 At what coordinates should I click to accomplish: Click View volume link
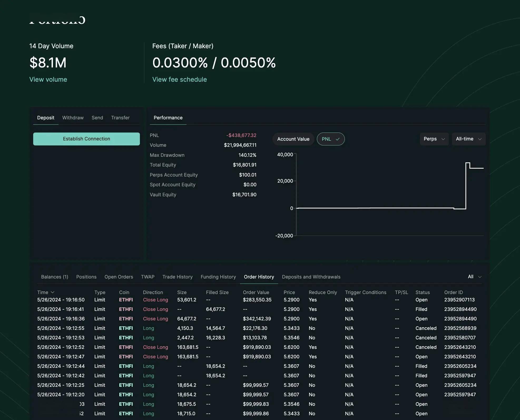[x=48, y=79]
